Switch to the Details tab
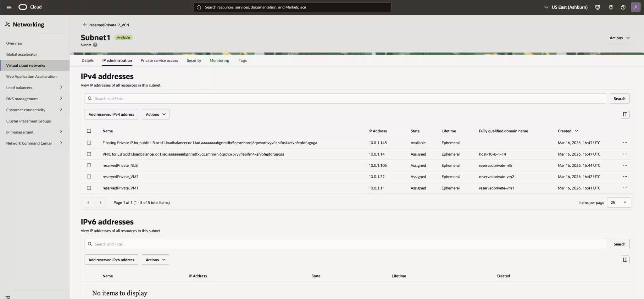644x299 pixels. click(x=87, y=60)
